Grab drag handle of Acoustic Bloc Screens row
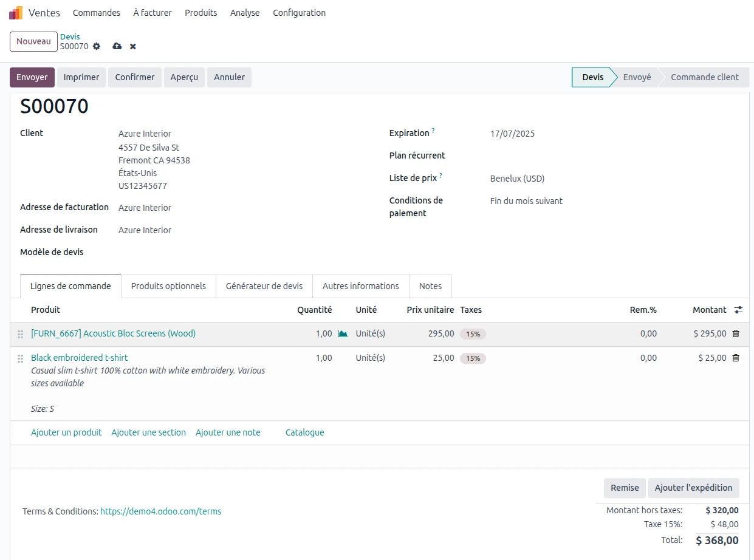Image resolution: width=754 pixels, height=560 pixels. click(21, 334)
